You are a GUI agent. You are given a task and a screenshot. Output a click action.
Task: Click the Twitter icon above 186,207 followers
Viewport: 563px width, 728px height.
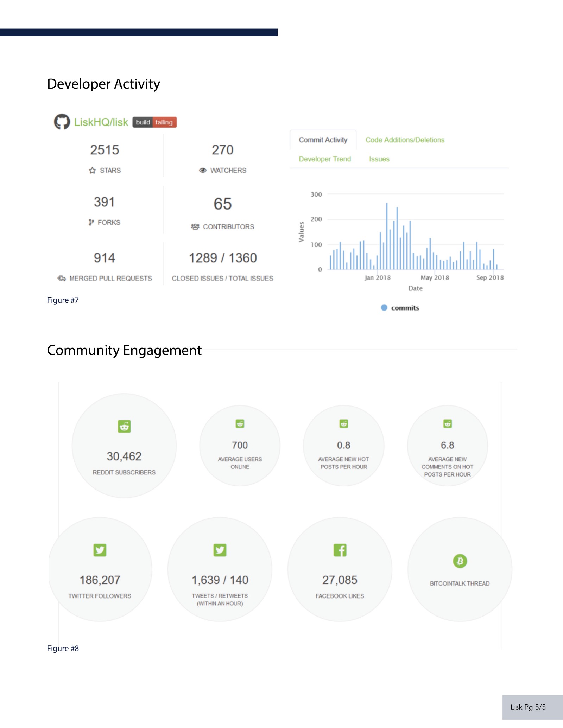[100, 550]
